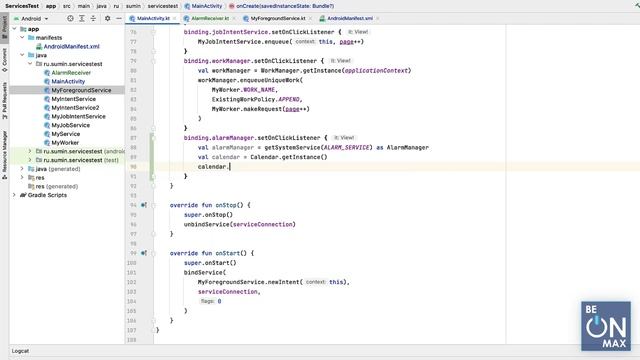
Task: Collapse the ru.sumin.servicestest main package
Action: coord(30,64)
